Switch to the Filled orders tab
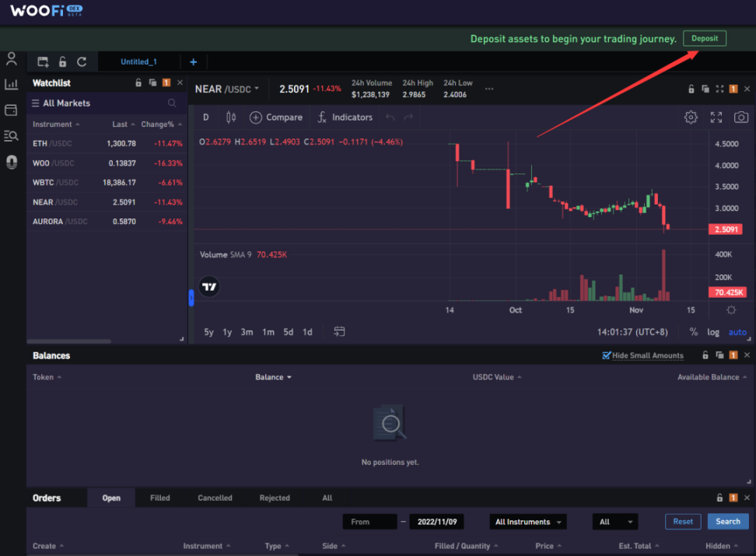The height and width of the screenshot is (556, 756). tap(159, 498)
